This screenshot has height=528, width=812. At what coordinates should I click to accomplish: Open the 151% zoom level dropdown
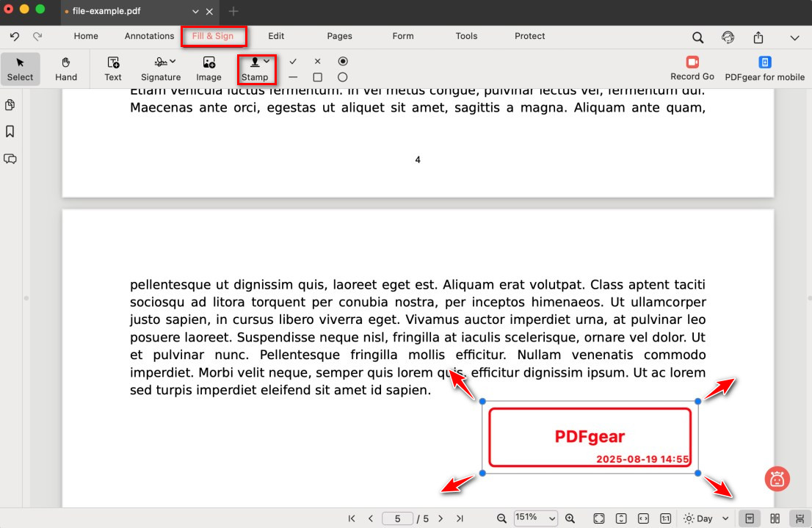[535, 518]
